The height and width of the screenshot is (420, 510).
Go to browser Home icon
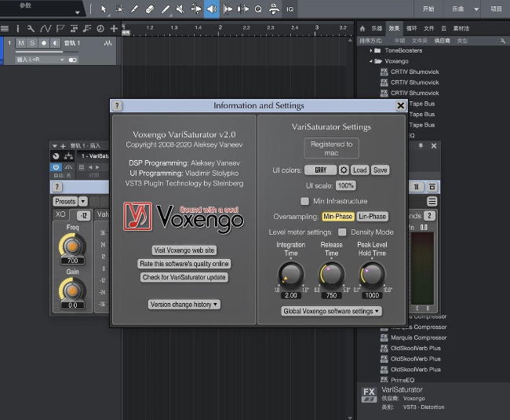[x=362, y=28]
